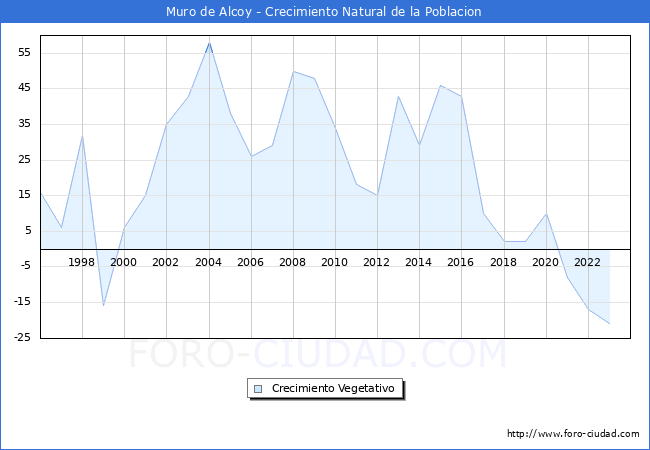
Task: Click the y-axis value -5
Action: click(x=24, y=266)
